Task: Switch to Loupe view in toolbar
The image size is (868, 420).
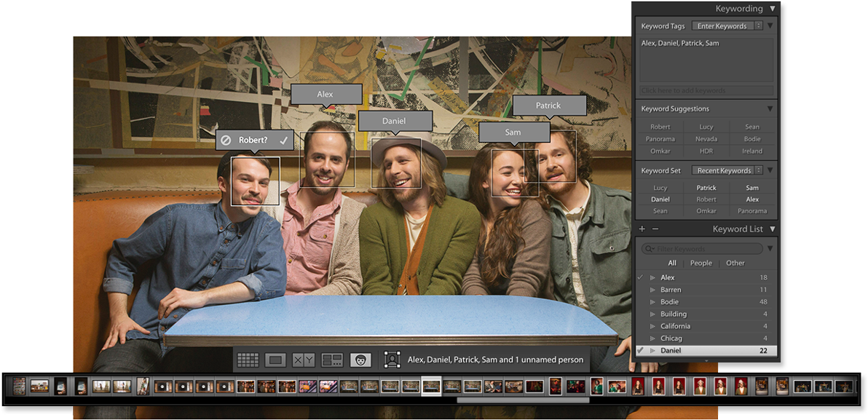Action: (275, 360)
